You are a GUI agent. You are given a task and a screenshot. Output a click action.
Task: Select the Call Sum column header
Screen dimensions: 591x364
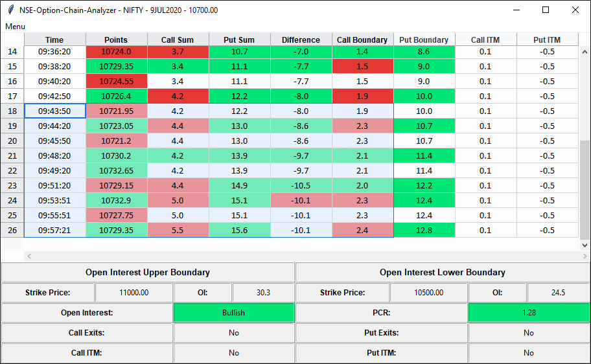pos(178,40)
